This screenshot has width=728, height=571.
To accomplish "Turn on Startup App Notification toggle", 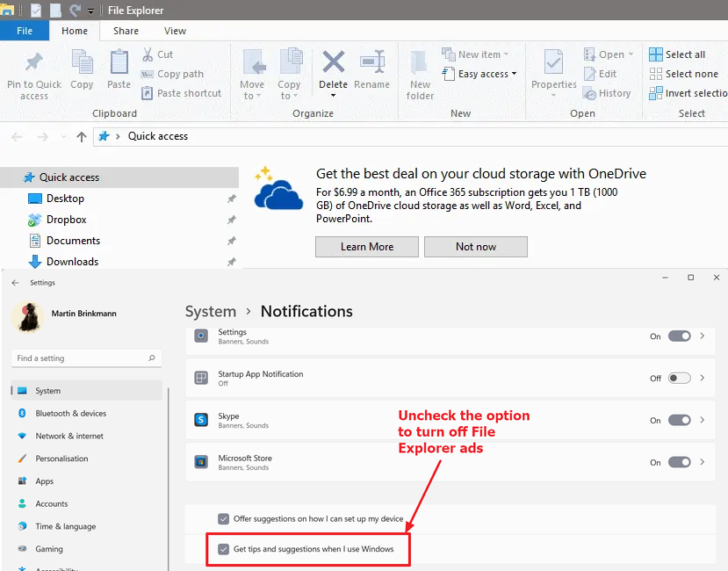I will click(679, 378).
